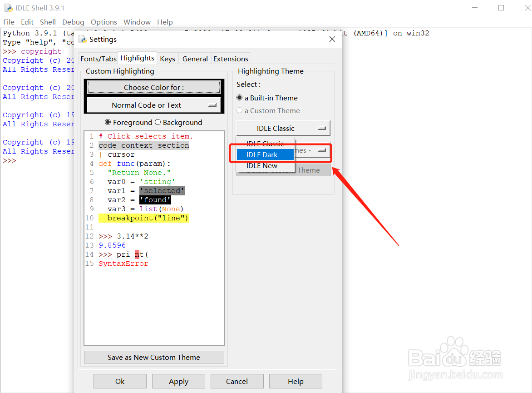Screen dimensions: 532x393
Task: Open the custom themes dropdown
Action: click(312, 150)
